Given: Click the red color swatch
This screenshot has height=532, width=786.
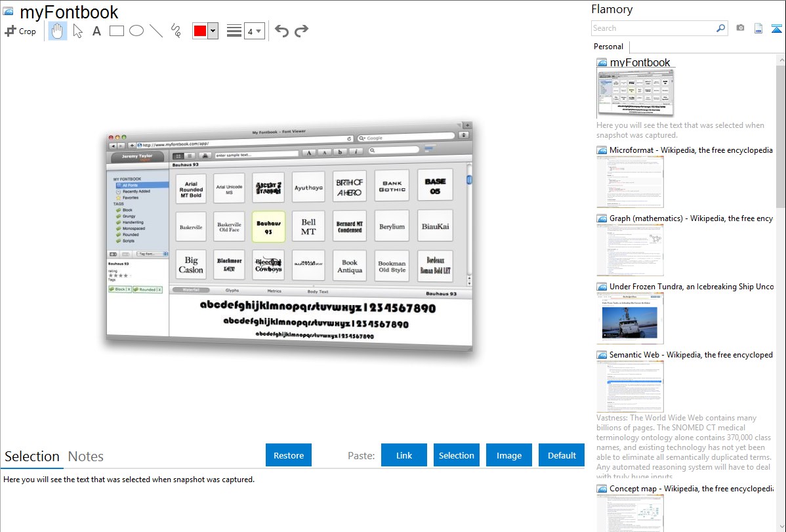Looking at the screenshot, I should tap(200, 31).
